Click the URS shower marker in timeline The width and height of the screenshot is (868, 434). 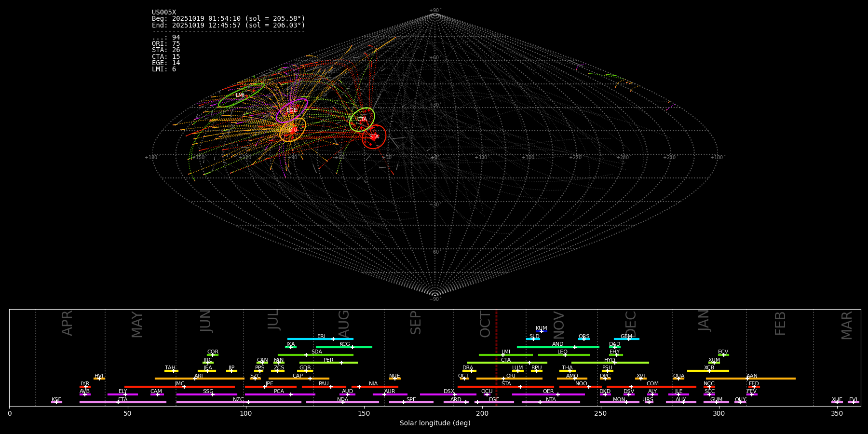[x=649, y=402]
